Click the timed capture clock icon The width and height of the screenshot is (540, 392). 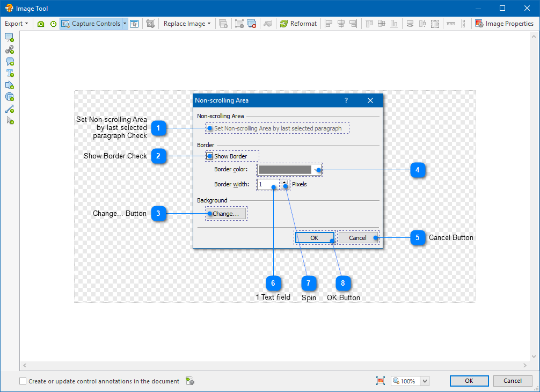click(53, 24)
